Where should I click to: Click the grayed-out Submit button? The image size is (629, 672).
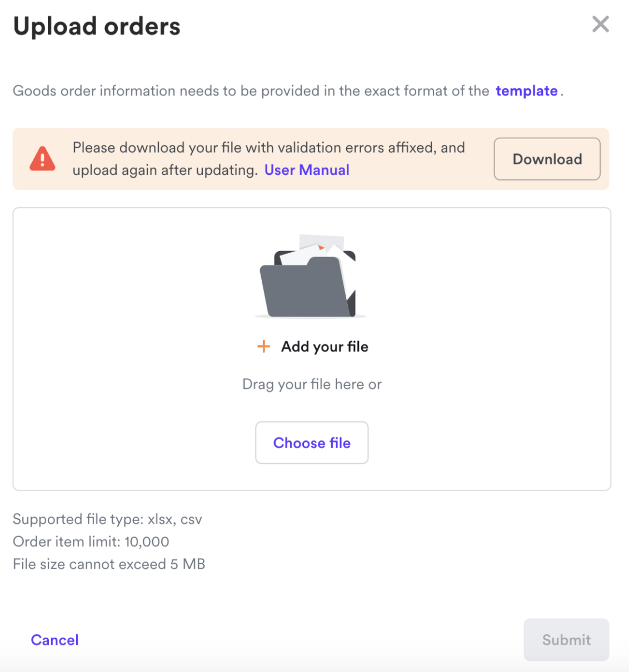coord(566,640)
